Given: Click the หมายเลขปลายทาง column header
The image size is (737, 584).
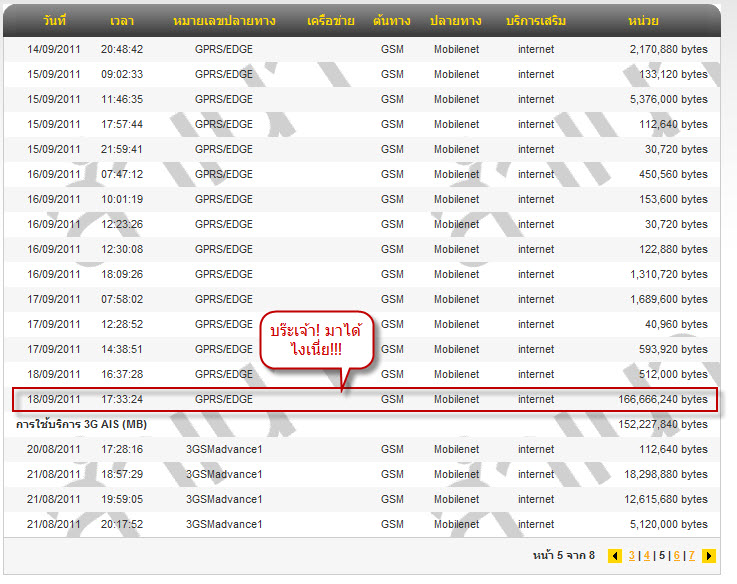Looking at the screenshot, I should click(224, 21).
